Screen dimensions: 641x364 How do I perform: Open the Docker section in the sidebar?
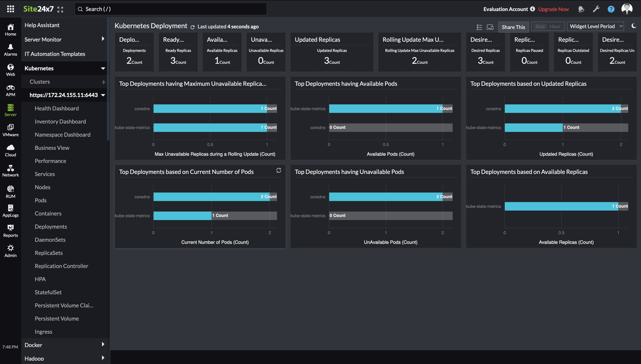(33, 345)
